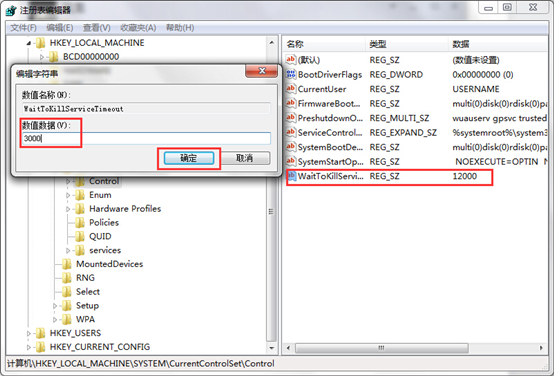The width and height of the screenshot is (554, 376).
Task: Select the Enum folder icon
Action: [79, 195]
